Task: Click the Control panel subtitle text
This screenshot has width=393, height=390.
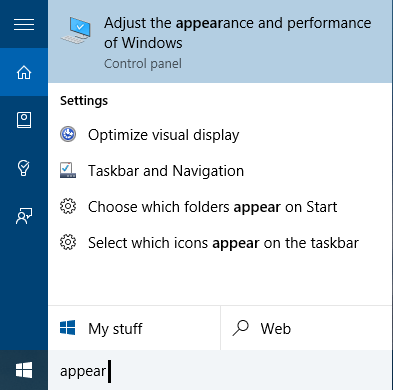Action: click(x=143, y=63)
